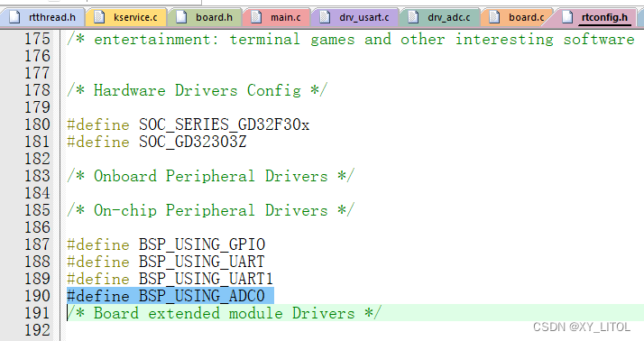
Task: Switch to the board.h tab
Action: pyautogui.click(x=205, y=17)
